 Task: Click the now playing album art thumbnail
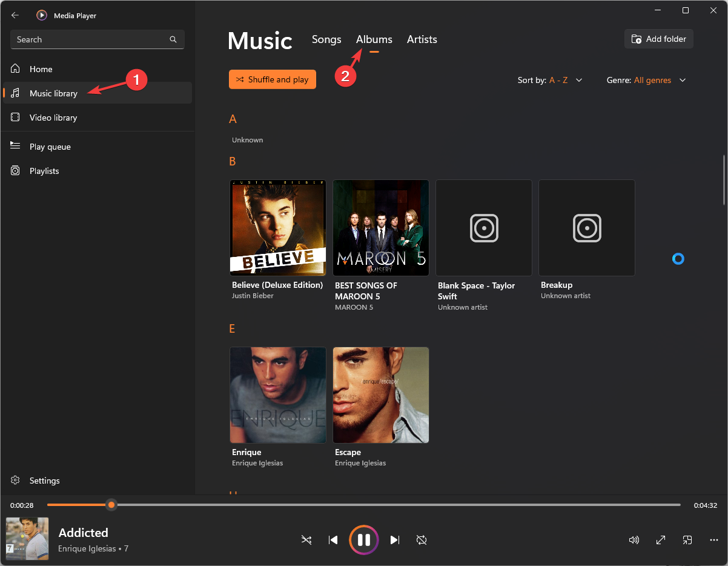tap(27, 539)
